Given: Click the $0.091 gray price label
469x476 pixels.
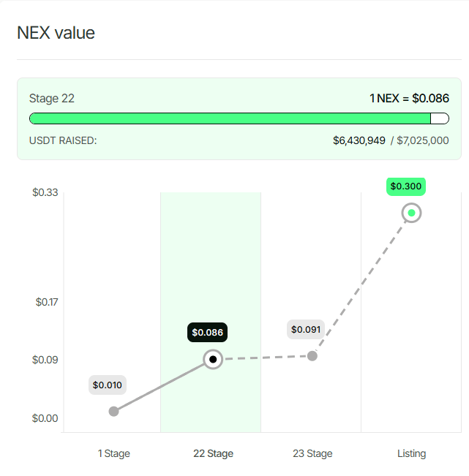Looking at the screenshot, I should tap(306, 329).
